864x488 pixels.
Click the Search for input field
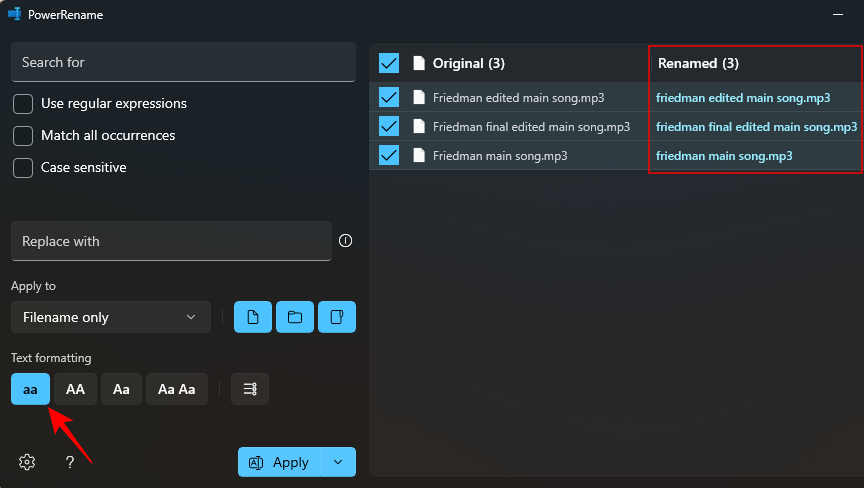click(x=183, y=62)
